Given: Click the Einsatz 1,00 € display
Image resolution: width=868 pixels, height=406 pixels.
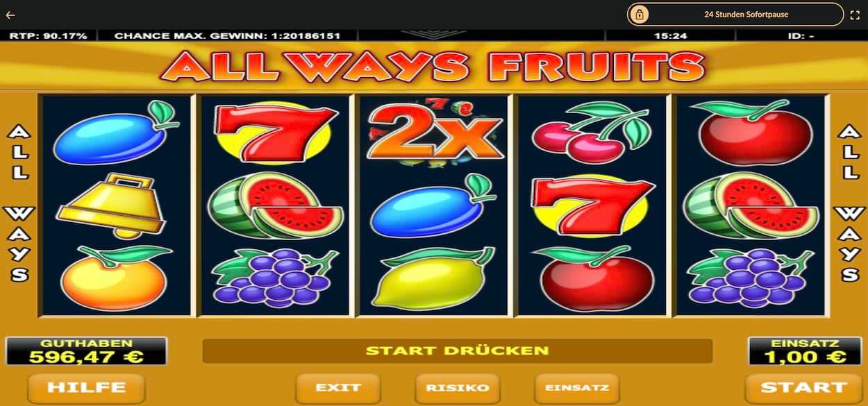Looking at the screenshot, I should pos(805,351).
